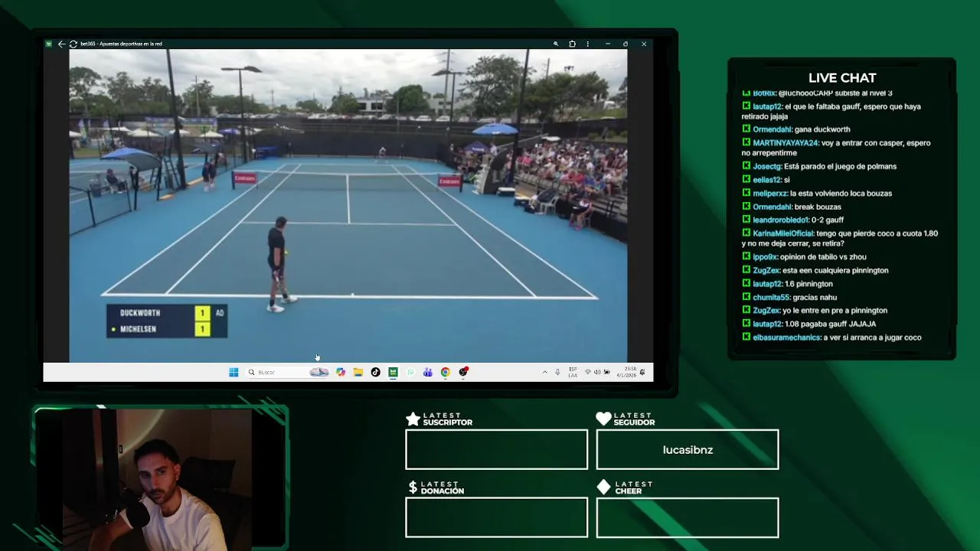Viewport: 980px width, 551px height.
Task: Click the tennis match video stream
Action: coord(348,205)
